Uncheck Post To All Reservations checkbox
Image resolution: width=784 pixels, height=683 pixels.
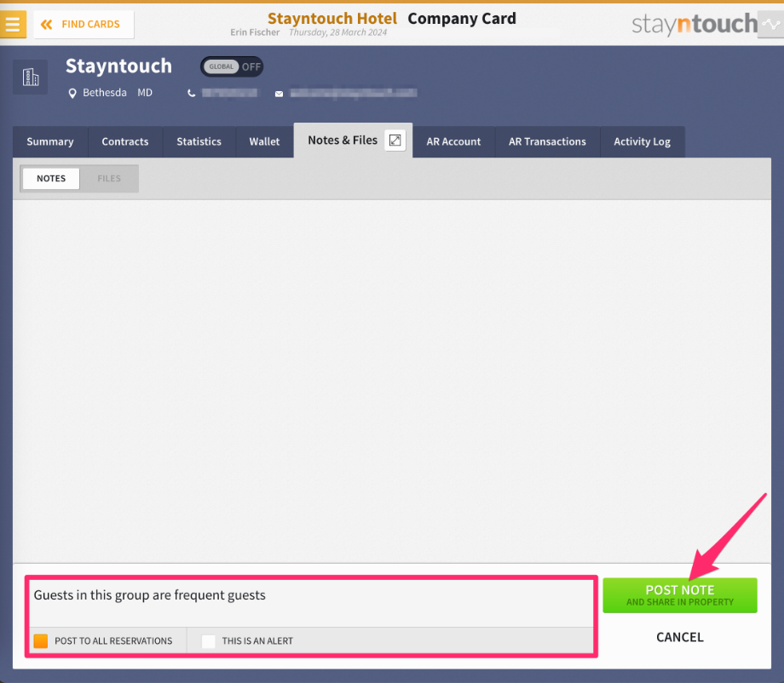[x=41, y=641]
